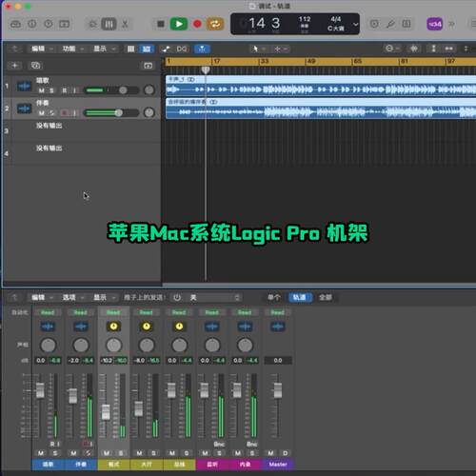Click the 唱歌 track header pan knob

point(149,90)
